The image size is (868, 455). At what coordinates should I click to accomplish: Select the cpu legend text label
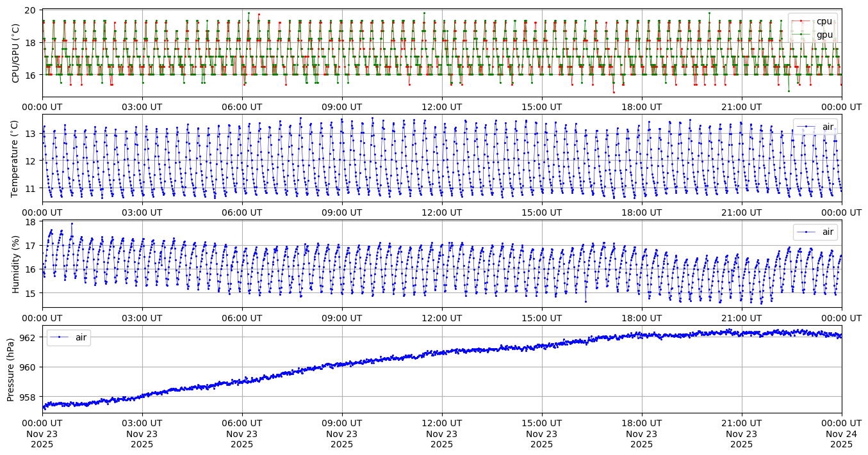coord(824,21)
